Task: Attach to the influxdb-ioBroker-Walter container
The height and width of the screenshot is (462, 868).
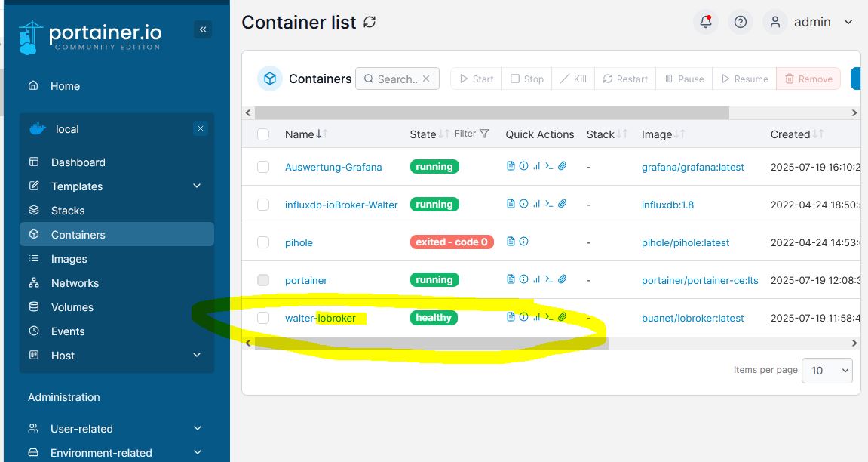Action: tap(562, 203)
